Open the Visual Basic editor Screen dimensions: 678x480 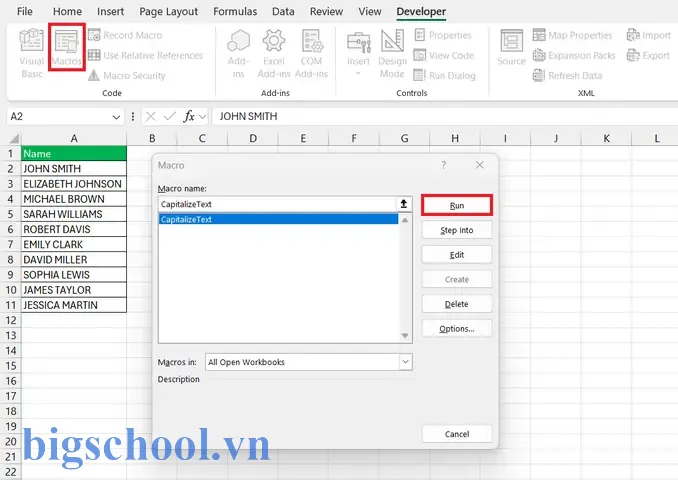click(32, 53)
